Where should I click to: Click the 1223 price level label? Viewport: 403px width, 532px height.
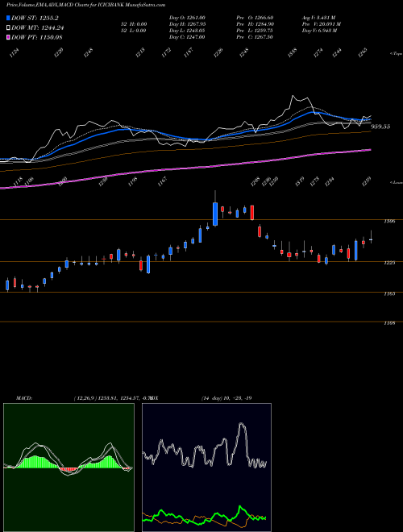(389, 263)
